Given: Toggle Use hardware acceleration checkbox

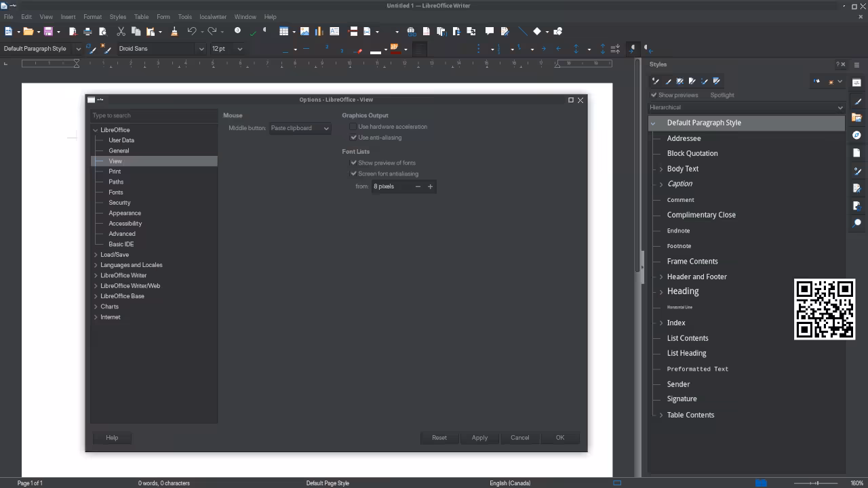Looking at the screenshot, I should 353,127.
